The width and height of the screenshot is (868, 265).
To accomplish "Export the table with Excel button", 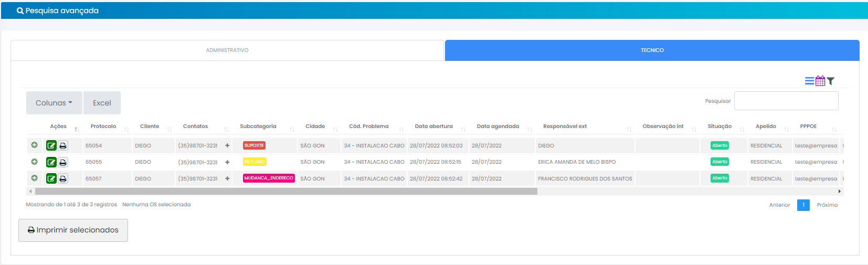I will pyautogui.click(x=102, y=103).
